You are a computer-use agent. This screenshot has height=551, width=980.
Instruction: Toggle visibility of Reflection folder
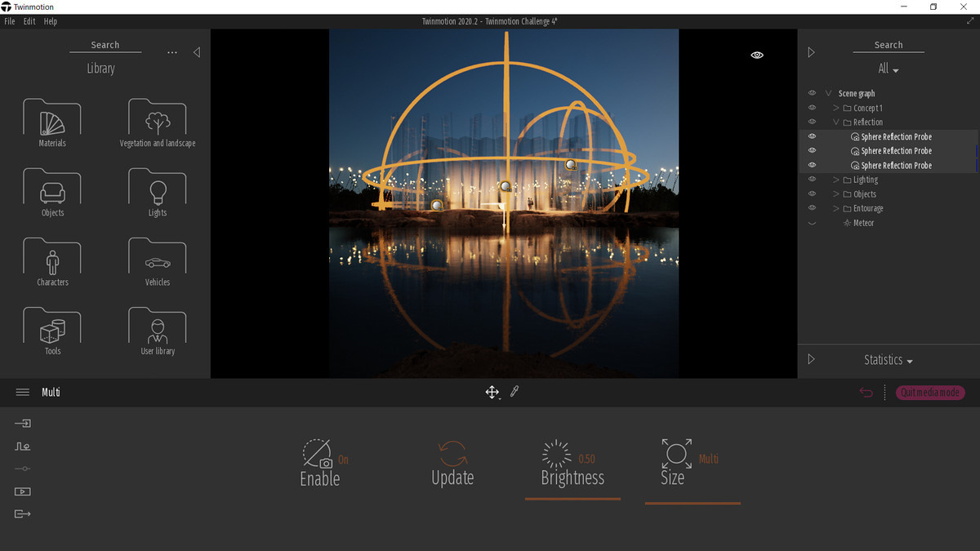tap(812, 122)
